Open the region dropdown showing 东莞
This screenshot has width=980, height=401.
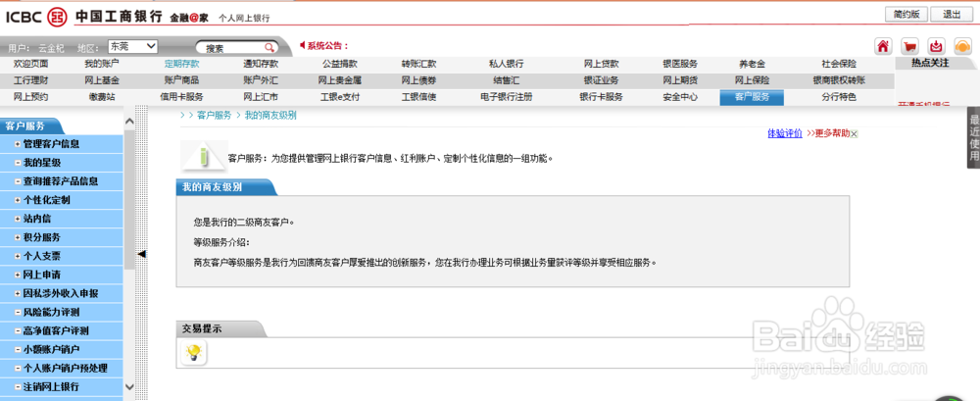click(132, 46)
